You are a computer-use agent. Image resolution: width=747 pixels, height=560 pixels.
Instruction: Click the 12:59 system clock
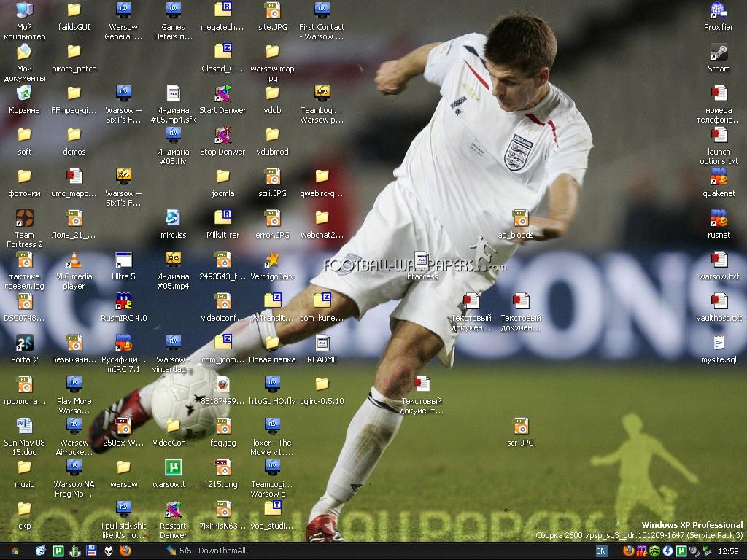728,551
